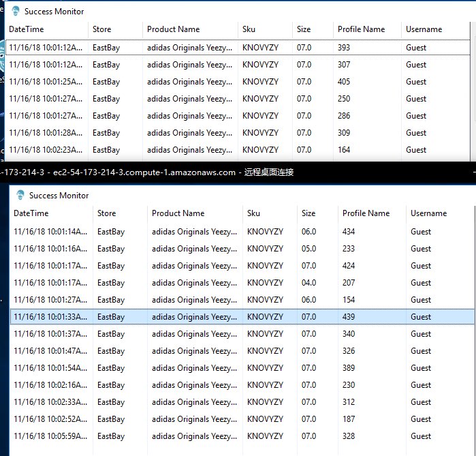Select upper row with profile 250
This screenshot has width=476, height=456.
tap(238, 99)
